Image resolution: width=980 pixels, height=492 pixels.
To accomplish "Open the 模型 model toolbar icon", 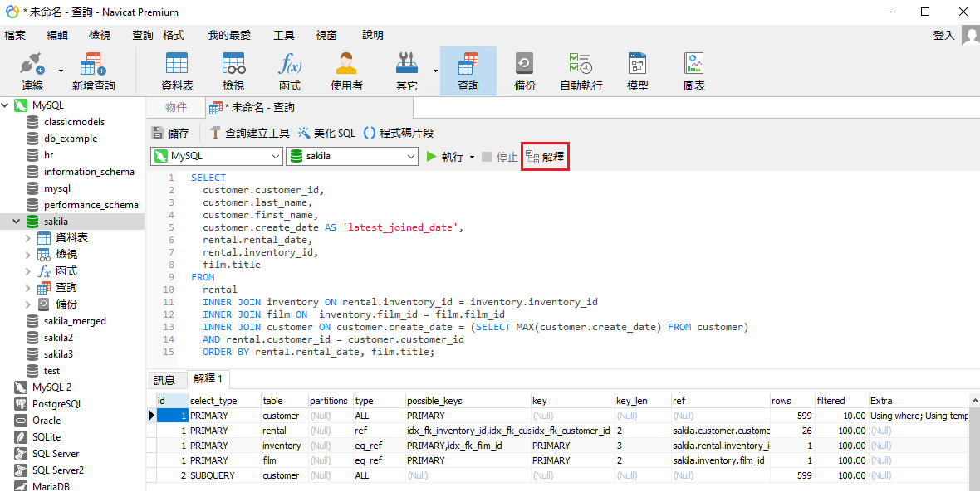I will click(x=638, y=65).
